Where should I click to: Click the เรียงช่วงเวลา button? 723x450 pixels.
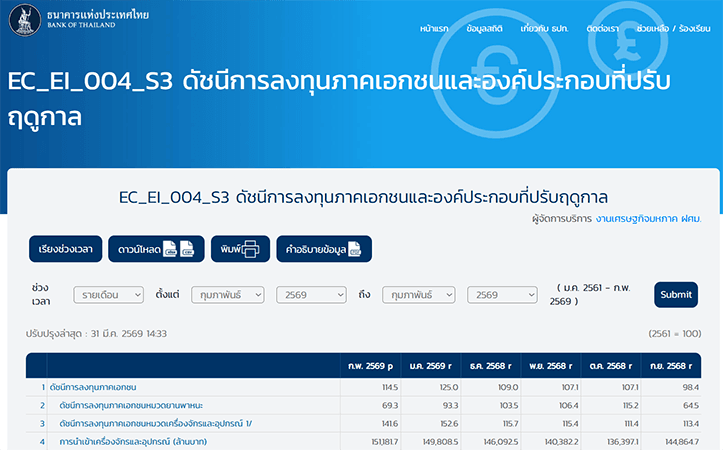point(65,249)
